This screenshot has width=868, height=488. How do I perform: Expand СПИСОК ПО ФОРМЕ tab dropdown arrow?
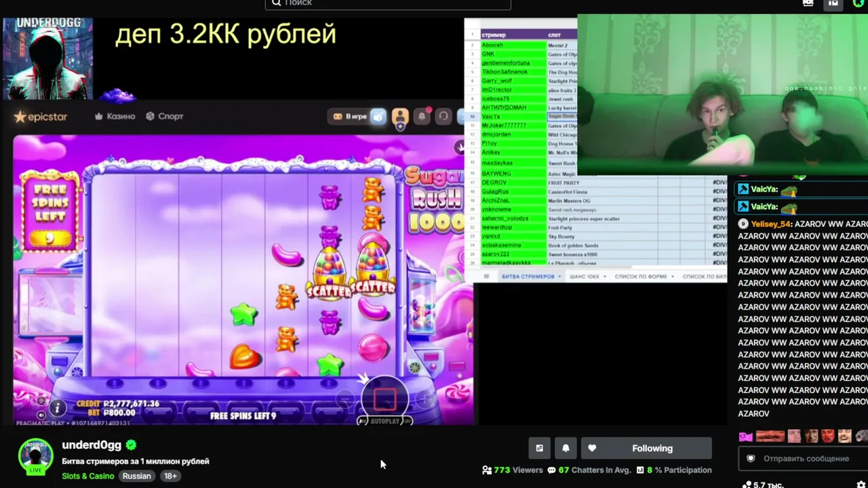point(672,277)
